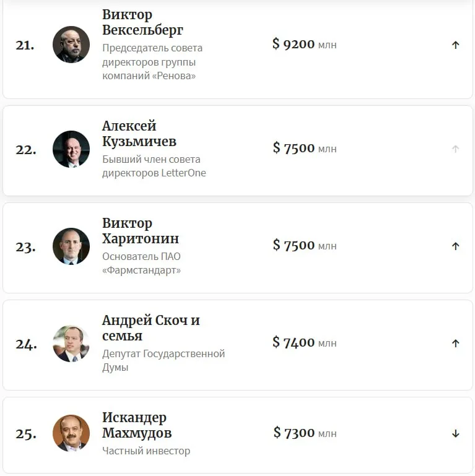Open the Алексей Кузьмичев name link
This screenshot has width=475, height=476.
point(139,134)
